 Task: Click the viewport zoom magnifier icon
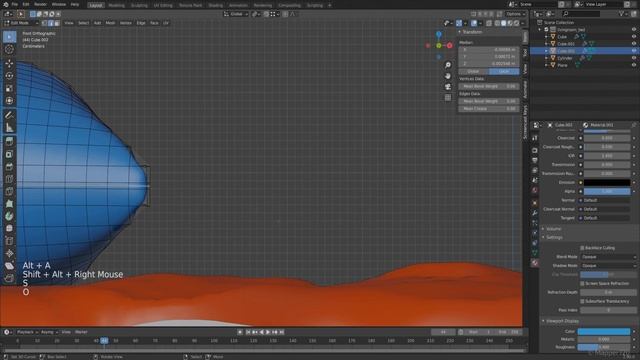448,65
